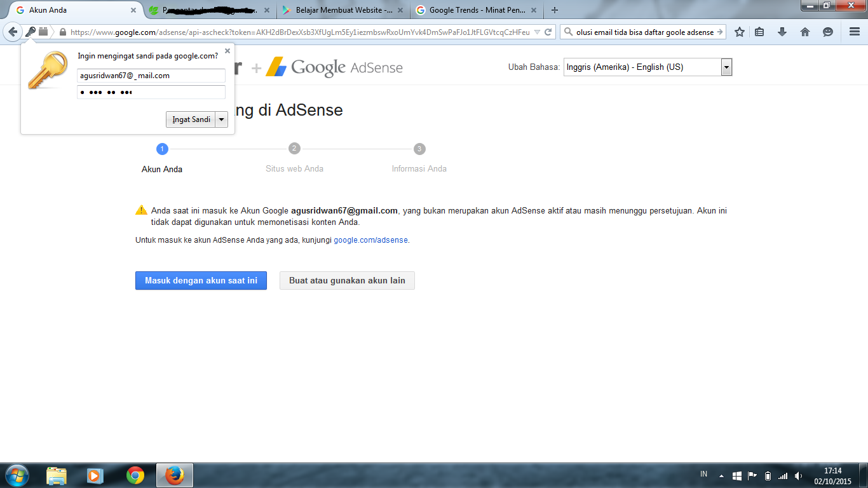The height and width of the screenshot is (488, 868).
Task: Click the search go arrow
Action: coord(719,32)
